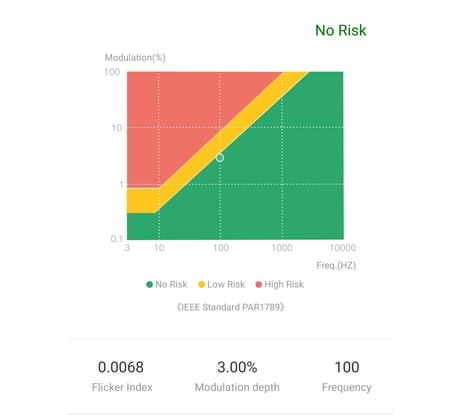Click the No Risk legend label
461x415 pixels.
(x=171, y=284)
